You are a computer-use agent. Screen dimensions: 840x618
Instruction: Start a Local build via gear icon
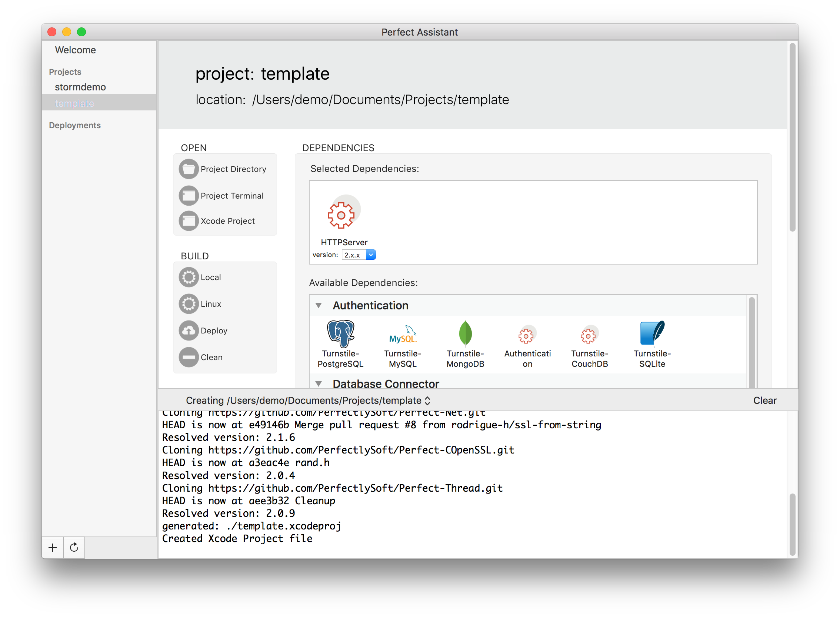click(189, 277)
